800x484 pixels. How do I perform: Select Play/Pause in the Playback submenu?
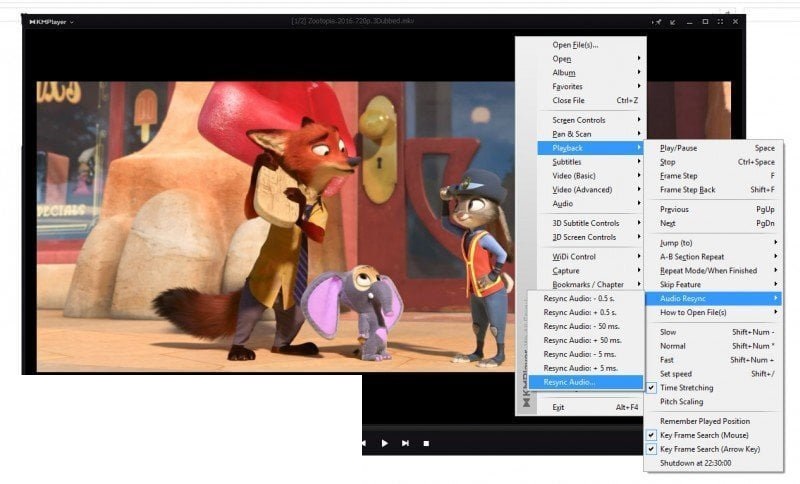[714, 148]
